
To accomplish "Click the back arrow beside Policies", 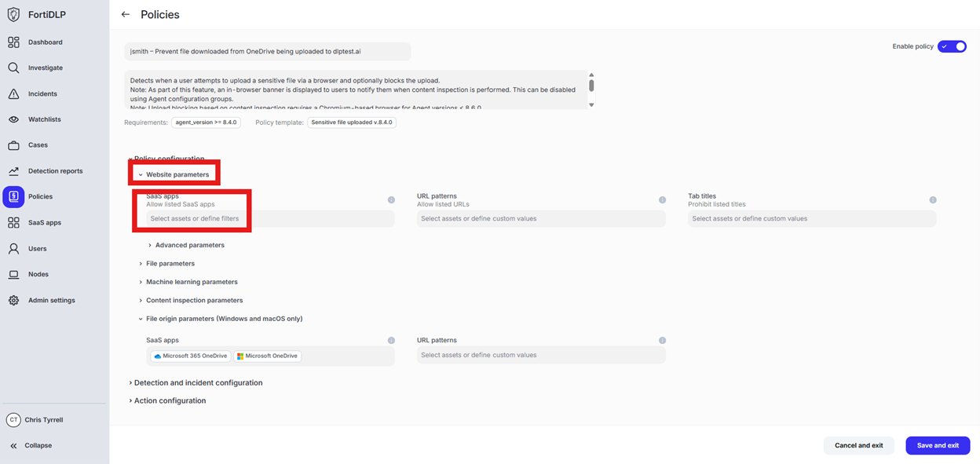I will (126, 15).
